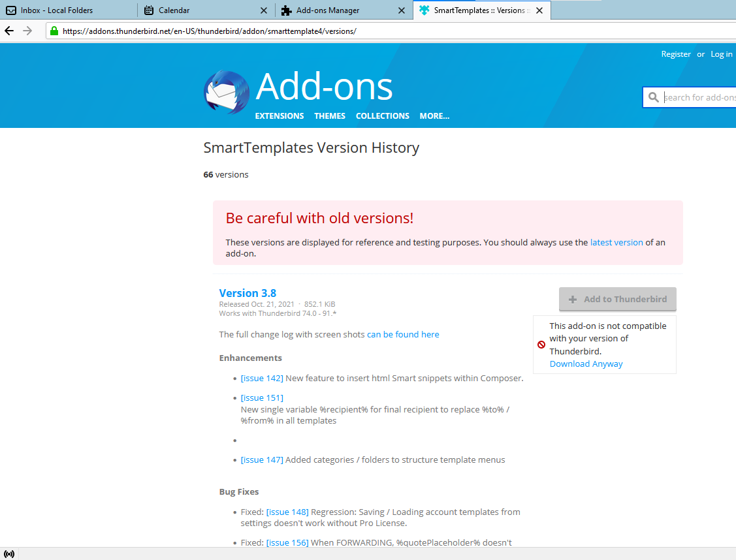
Task: Click the Inbox tab icon
Action: coord(11,10)
